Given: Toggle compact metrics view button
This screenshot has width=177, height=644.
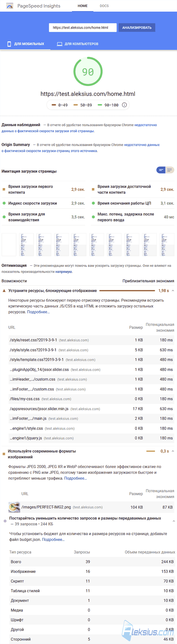Looking at the screenshot, I should (x=161, y=170).
